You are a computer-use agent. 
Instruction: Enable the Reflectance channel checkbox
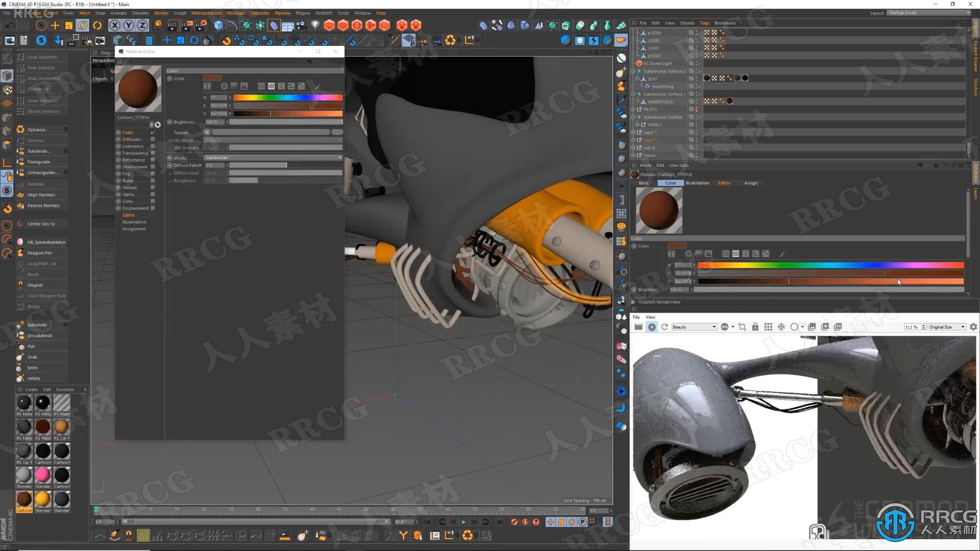coord(153,160)
